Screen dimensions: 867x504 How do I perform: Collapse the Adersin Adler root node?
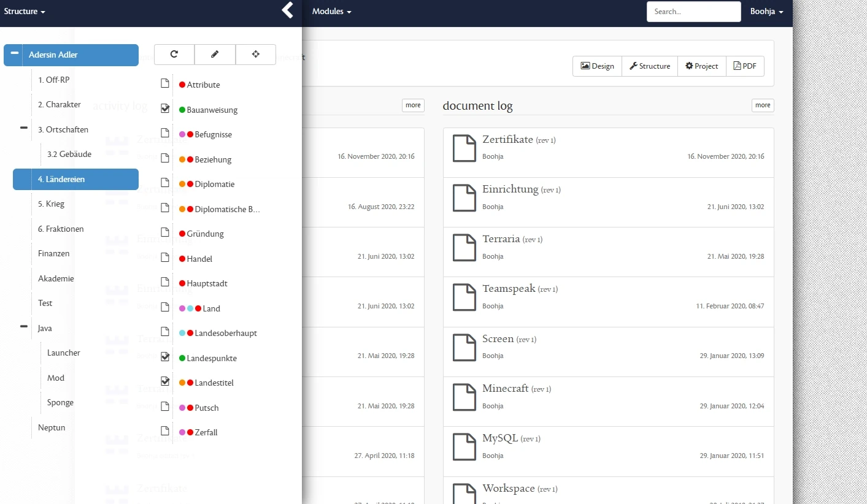point(14,53)
